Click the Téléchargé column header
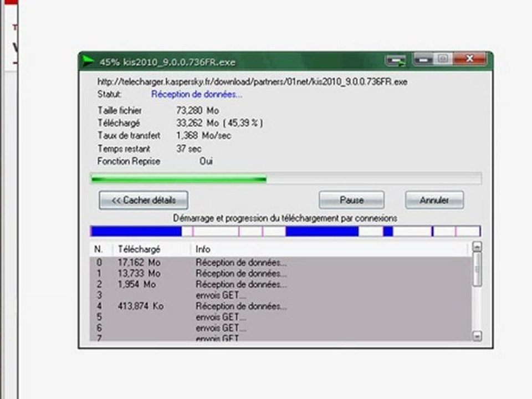Screen dimensions: 532x399 [x=152, y=249]
